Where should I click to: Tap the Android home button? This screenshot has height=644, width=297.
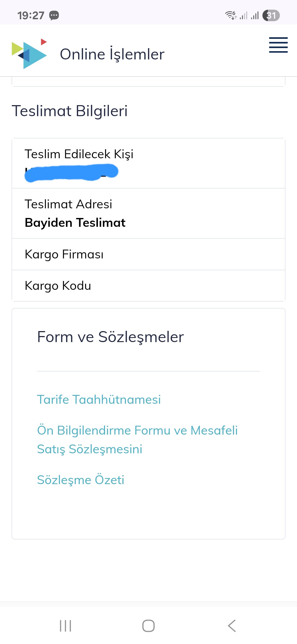[x=148, y=626]
